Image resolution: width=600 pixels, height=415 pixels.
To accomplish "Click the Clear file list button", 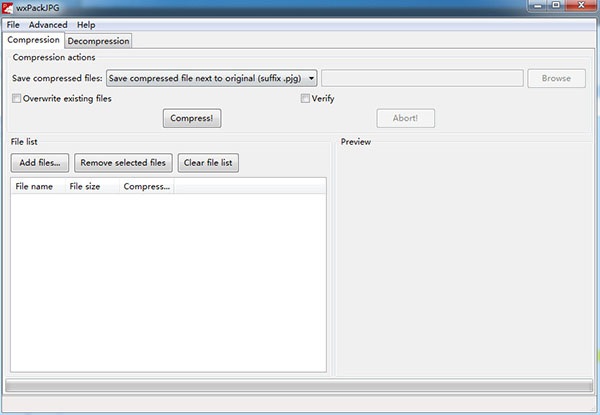I will [x=208, y=163].
